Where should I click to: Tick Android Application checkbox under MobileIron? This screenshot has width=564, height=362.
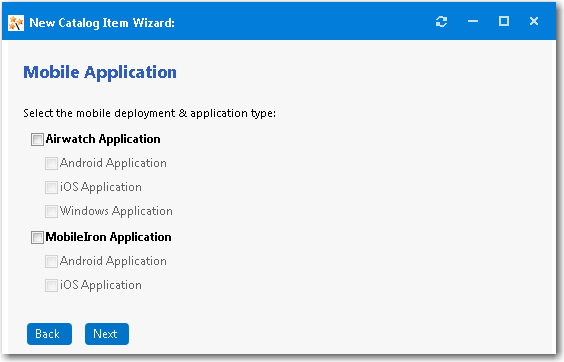(51, 262)
